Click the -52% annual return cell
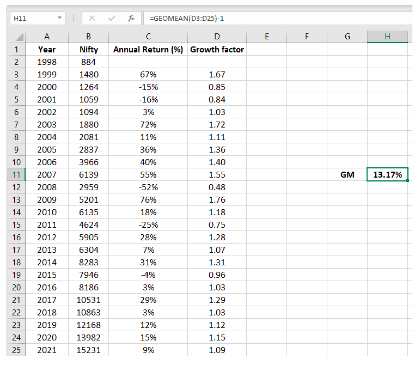419x366 pixels. tap(148, 187)
